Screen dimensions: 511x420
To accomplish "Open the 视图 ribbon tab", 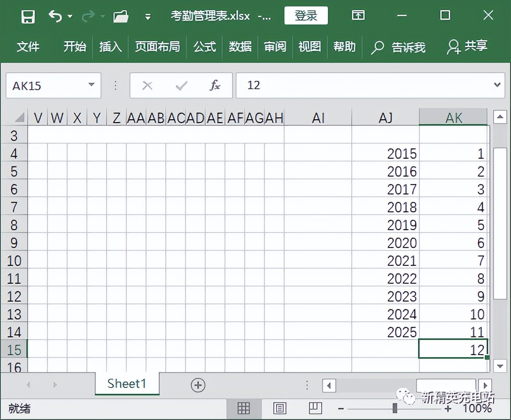I will click(x=310, y=47).
